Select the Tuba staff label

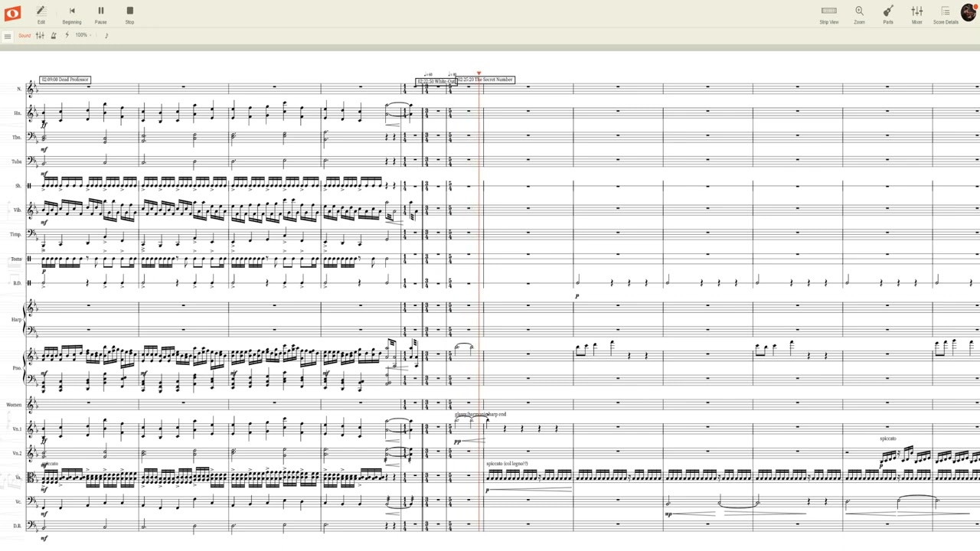pos(16,161)
